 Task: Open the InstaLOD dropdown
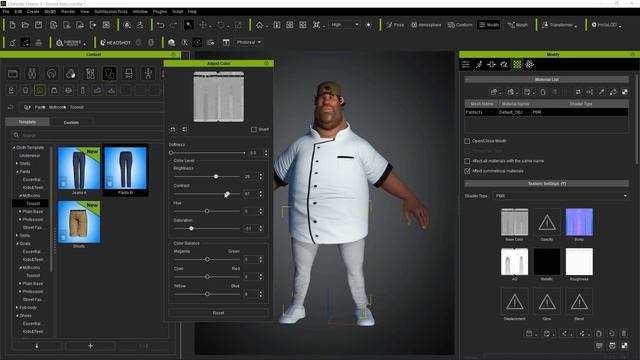607,25
